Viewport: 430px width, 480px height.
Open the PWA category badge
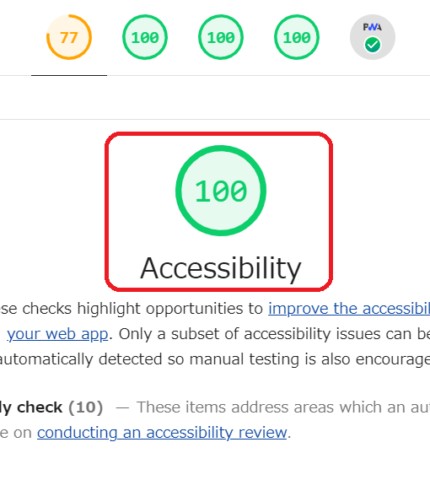372,37
